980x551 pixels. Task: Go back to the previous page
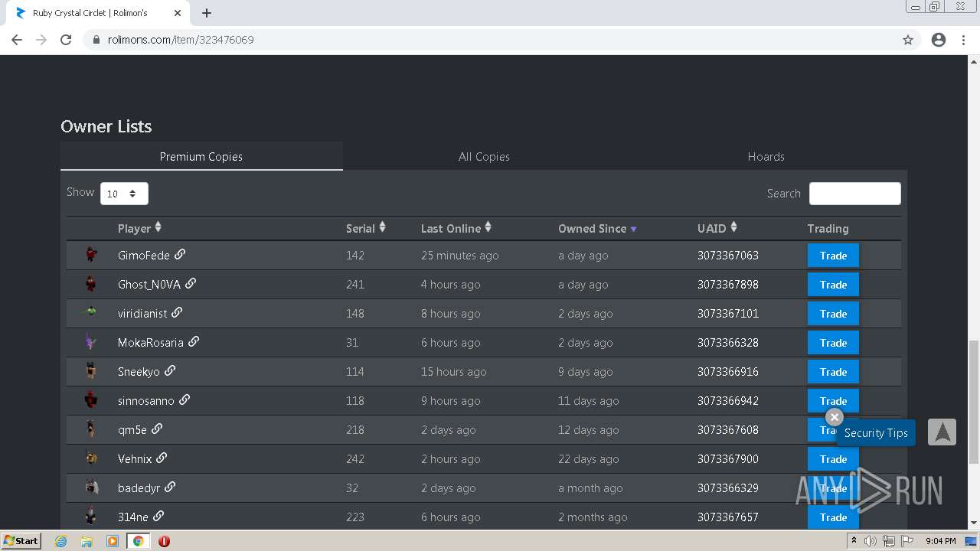click(17, 40)
